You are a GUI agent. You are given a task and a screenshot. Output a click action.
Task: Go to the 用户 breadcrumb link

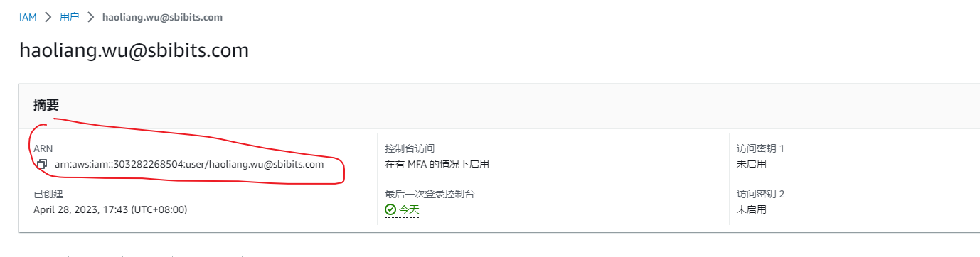point(69,17)
